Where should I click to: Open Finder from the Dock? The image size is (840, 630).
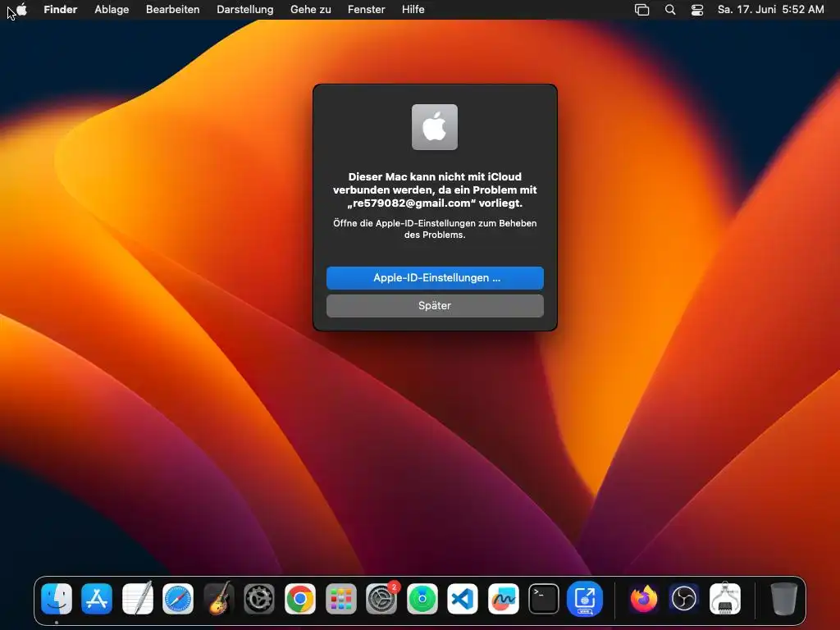coord(57,598)
